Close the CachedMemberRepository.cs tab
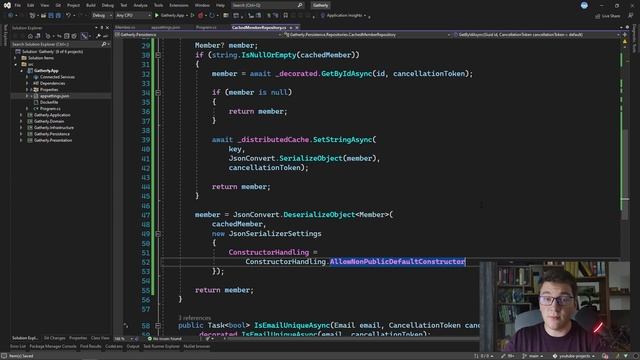 tap(297, 28)
